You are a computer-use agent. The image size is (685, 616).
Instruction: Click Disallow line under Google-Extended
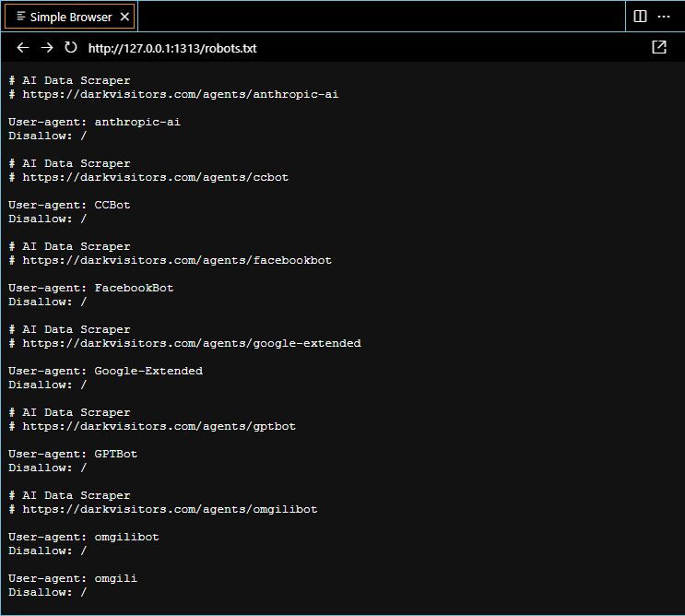[48, 385]
